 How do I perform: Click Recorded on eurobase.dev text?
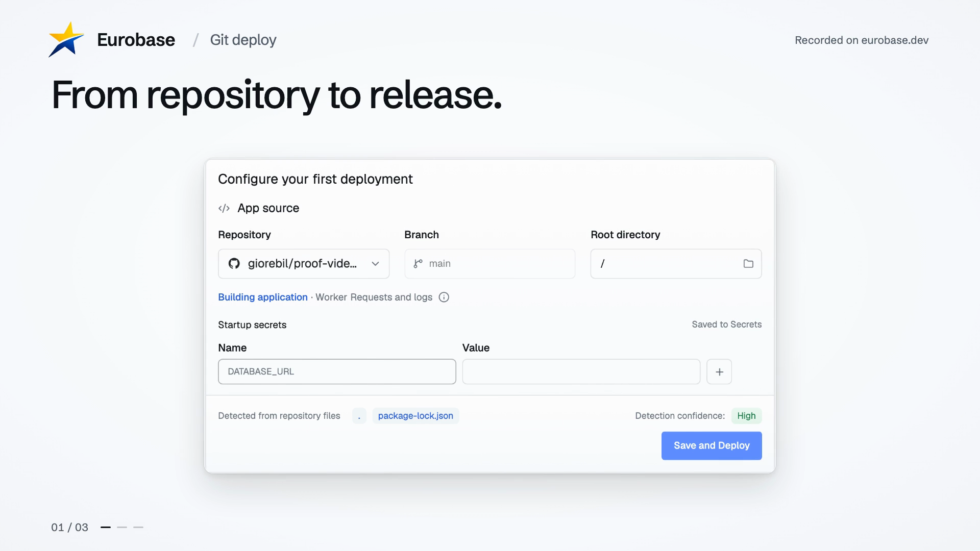click(x=862, y=40)
